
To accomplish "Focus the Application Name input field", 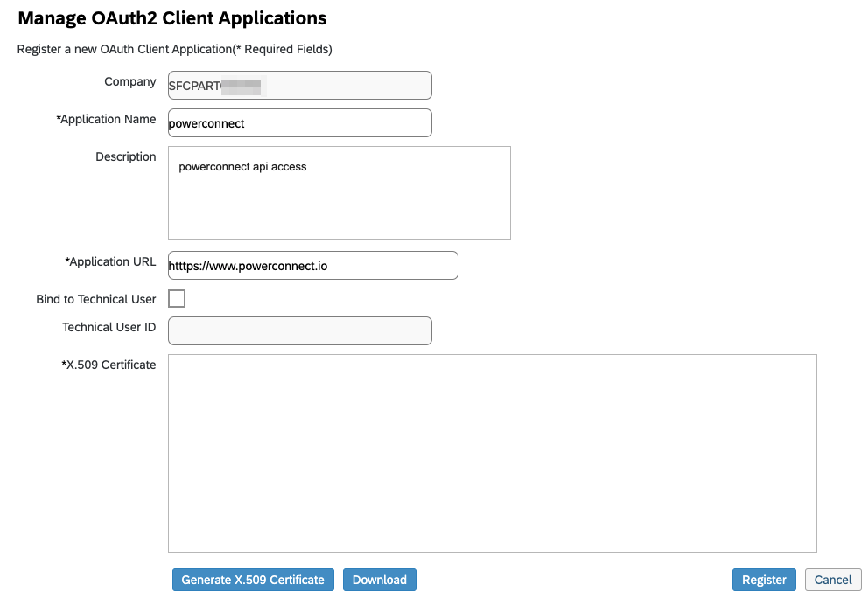I will 299,123.
